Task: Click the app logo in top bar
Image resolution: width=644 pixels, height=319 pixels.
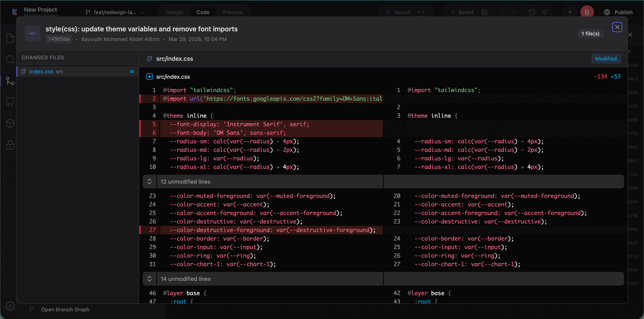Action: click(x=15, y=12)
